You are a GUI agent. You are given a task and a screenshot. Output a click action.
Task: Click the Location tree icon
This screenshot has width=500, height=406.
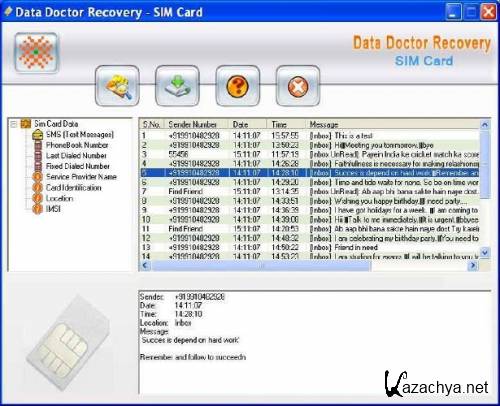tap(38, 198)
